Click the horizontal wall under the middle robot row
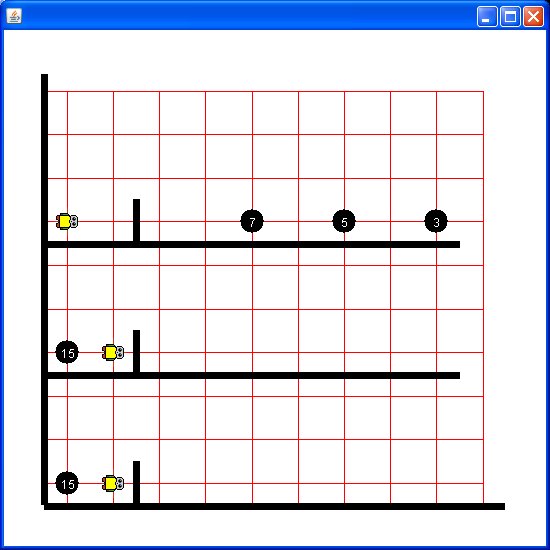Image resolution: width=550 pixels, height=550 pixels. [254, 375]
